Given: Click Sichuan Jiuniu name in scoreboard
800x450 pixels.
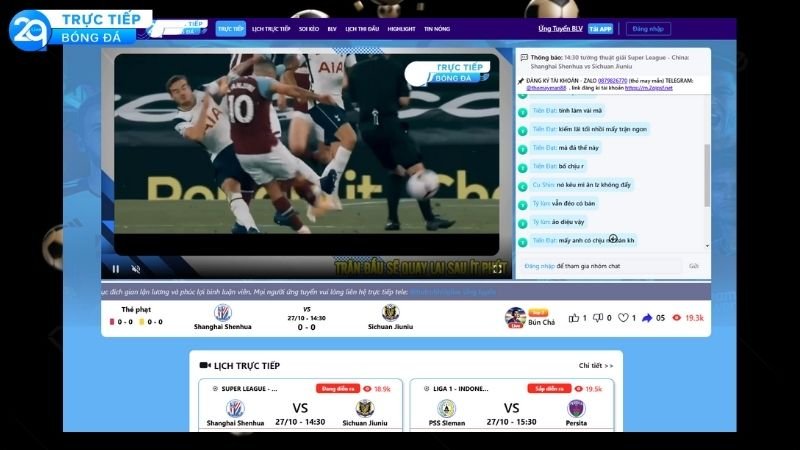Looking at the screenshot, I should (390, 327).
